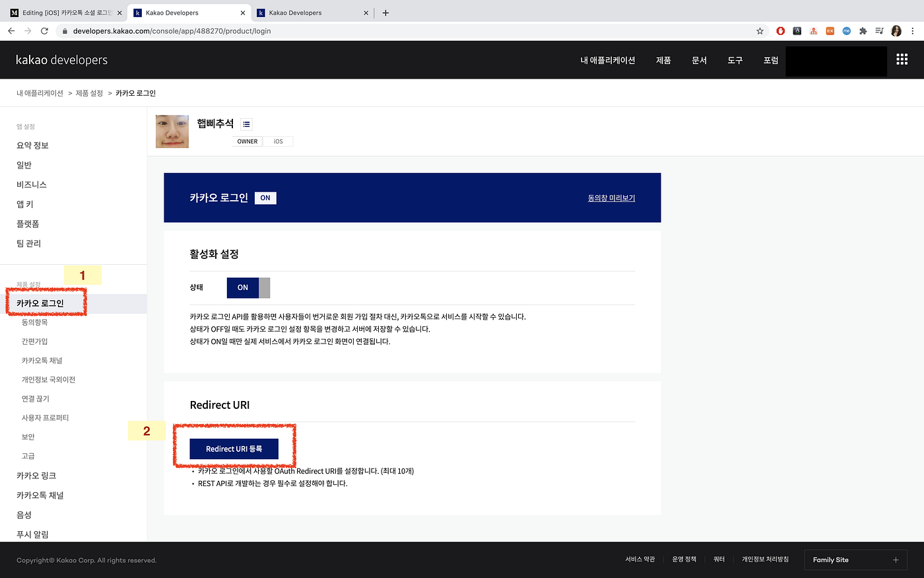This screenshot has width=924, height=578.
Task: Click the iOS platform tag
Action: tap(278, 141)
